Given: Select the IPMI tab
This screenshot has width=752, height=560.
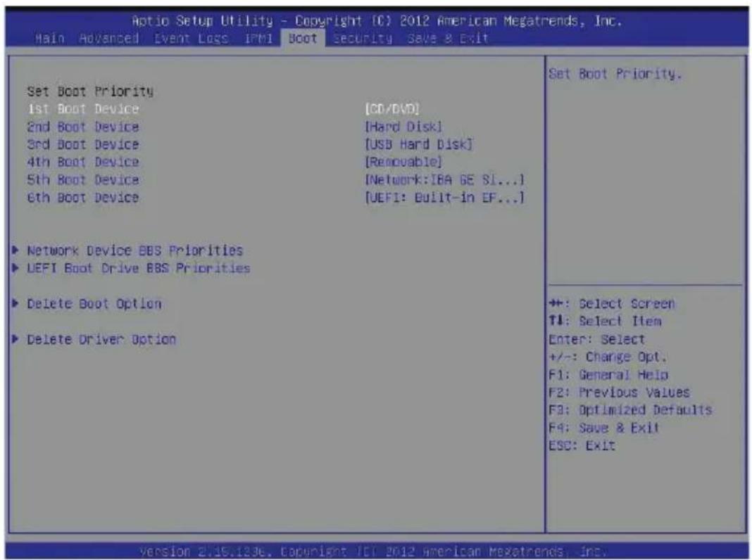Looking at the screenshot, I should pyautogui.click(x=258, y=38).
